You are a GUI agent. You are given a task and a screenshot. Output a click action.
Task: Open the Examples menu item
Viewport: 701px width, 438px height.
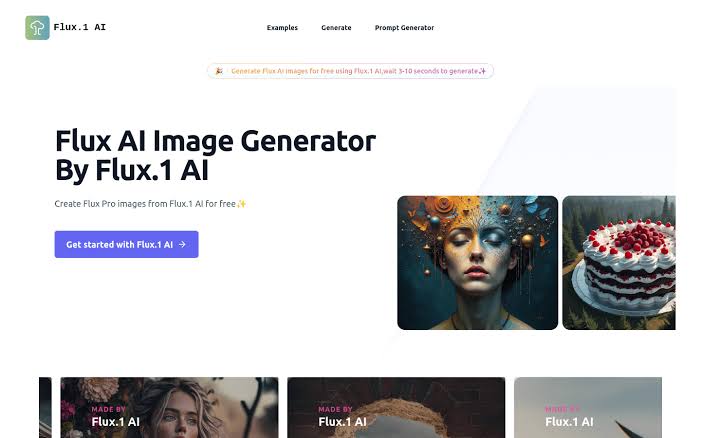click(x=282, y=28)
